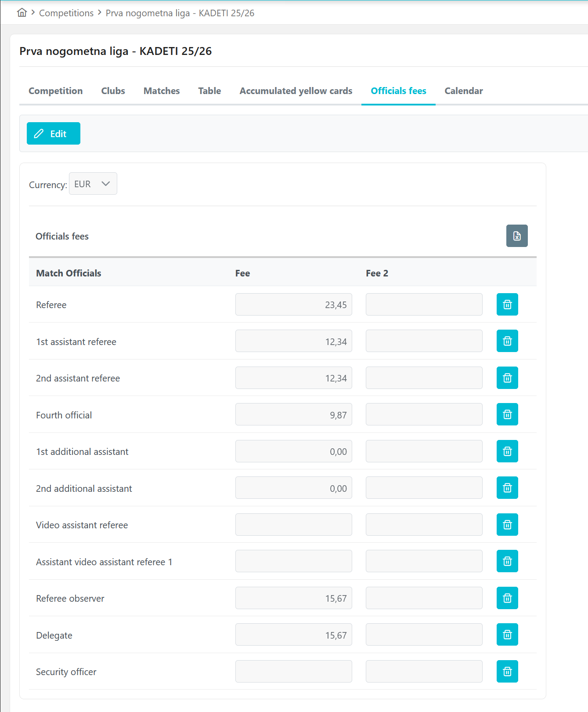
Task: Click the Fee 2 field for Delegate
Action: (424, 635)
